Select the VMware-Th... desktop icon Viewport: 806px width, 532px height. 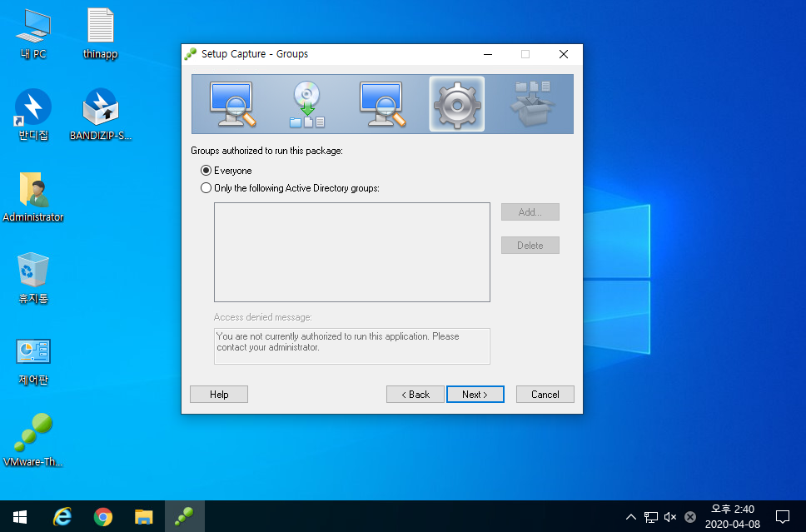(x=33, y=440)
